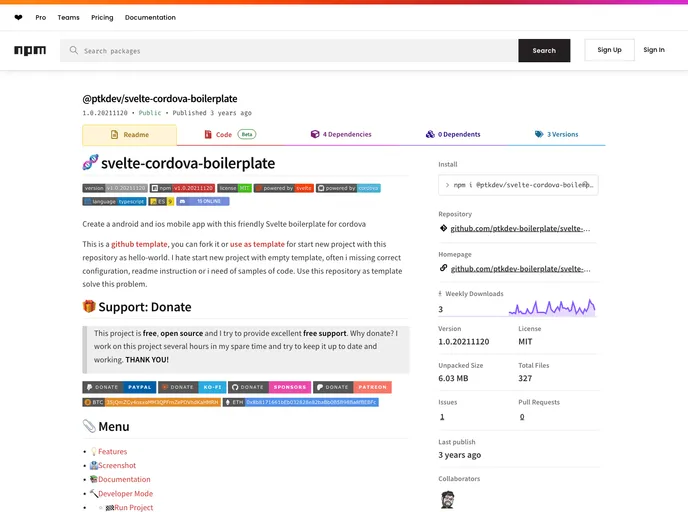Switch to the 4 Dependencies tab
The width and height of the screenshot is (688, 512).
[x=341, y=134]
